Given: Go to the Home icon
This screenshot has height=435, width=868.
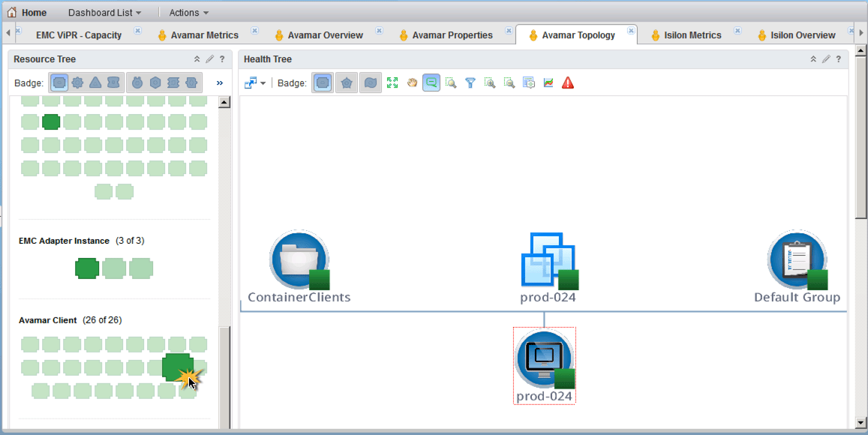Looking at the screenshot, I should click(x=11, y=12).
